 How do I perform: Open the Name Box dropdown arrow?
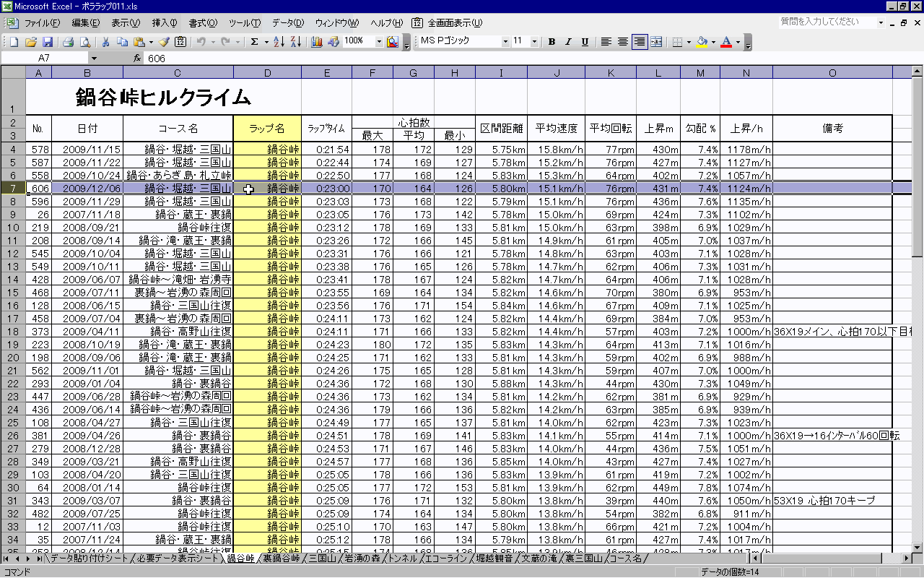[x=93, y=58]
